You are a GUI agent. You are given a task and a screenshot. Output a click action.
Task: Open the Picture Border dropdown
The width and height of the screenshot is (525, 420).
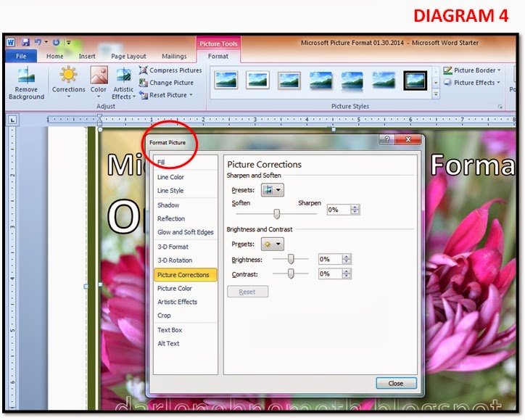click(472, 70)
